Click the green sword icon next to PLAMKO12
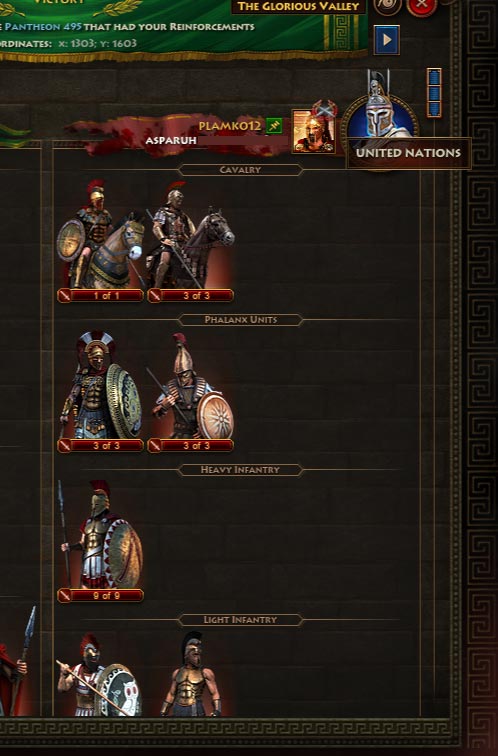Image resolution: width=498 pixels, height=756 pixels. [274, 126]
